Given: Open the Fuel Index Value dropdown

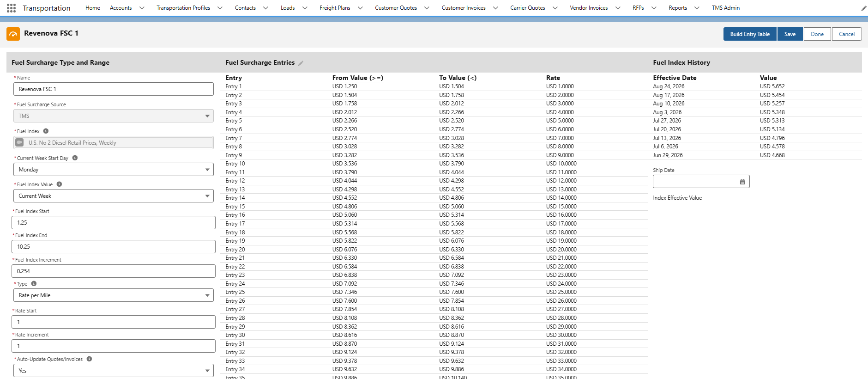Looking at the screenshot, I should click(x=114, y=196).
